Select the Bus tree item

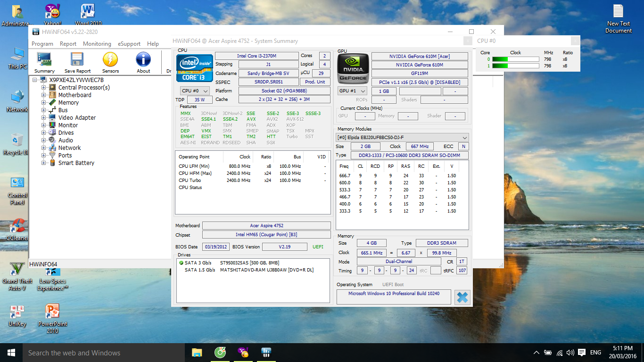(x=63, y=110)
